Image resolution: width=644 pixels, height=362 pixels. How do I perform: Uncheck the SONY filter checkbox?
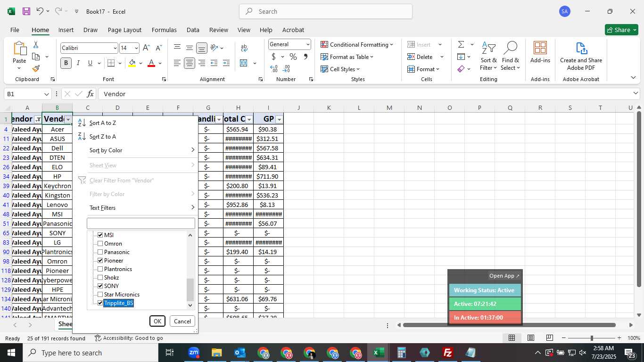coord(100,286)
